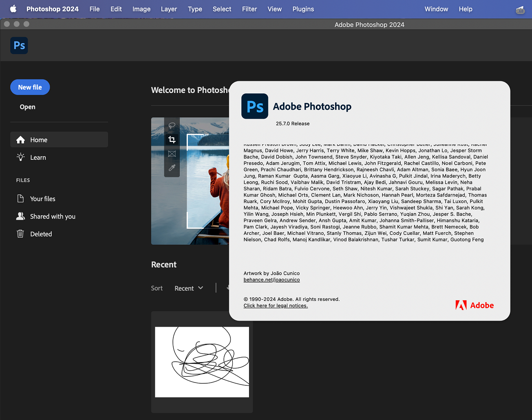This screenshot has width=532, height=420.
Task: Click the Artwork by João Cunico text
Action: coord(272,273)
